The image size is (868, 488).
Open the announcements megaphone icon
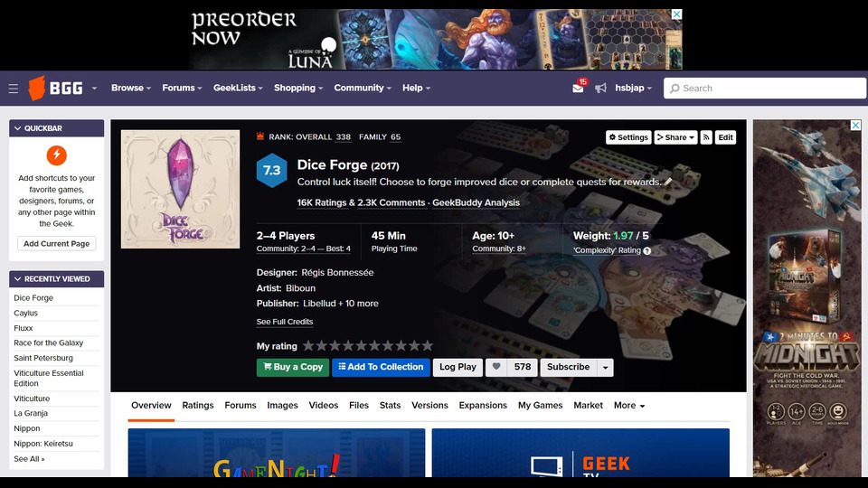point(600,88)
